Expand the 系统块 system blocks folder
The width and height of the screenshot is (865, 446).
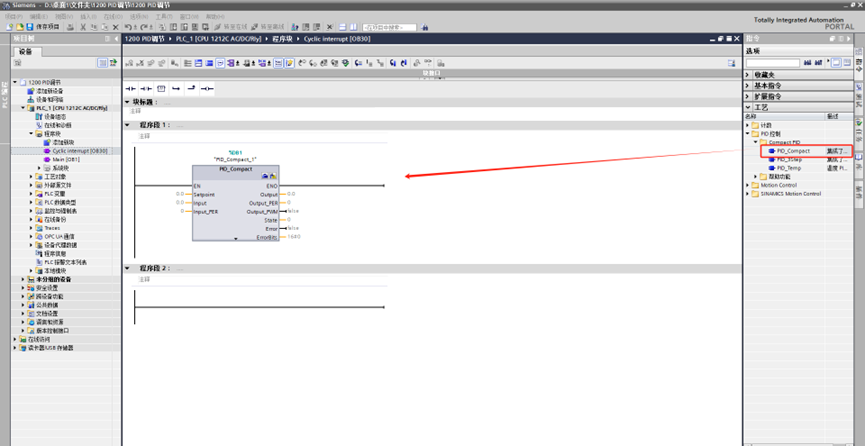point(39,168)
